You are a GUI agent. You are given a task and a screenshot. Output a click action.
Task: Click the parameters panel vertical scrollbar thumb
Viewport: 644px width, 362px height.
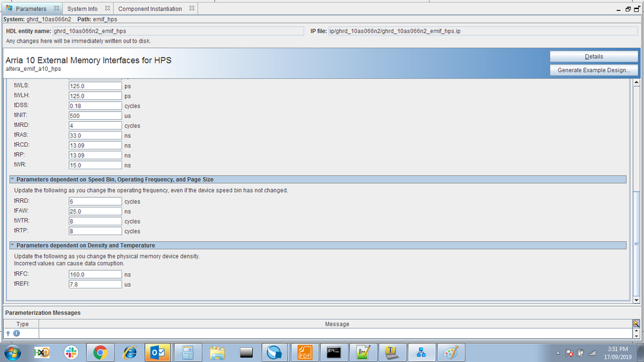click(x=636, y=243)
